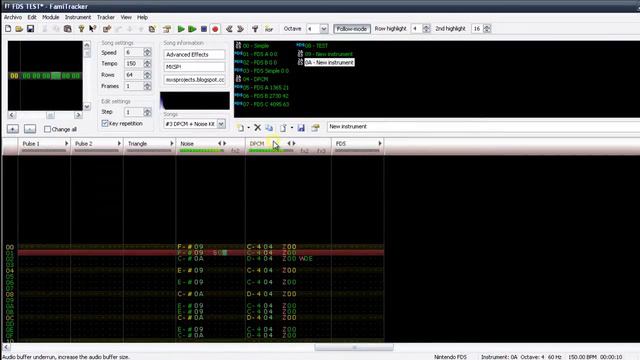Open the Tracker menu
This screenshot has width=640, height=360.
coord(106,17)
